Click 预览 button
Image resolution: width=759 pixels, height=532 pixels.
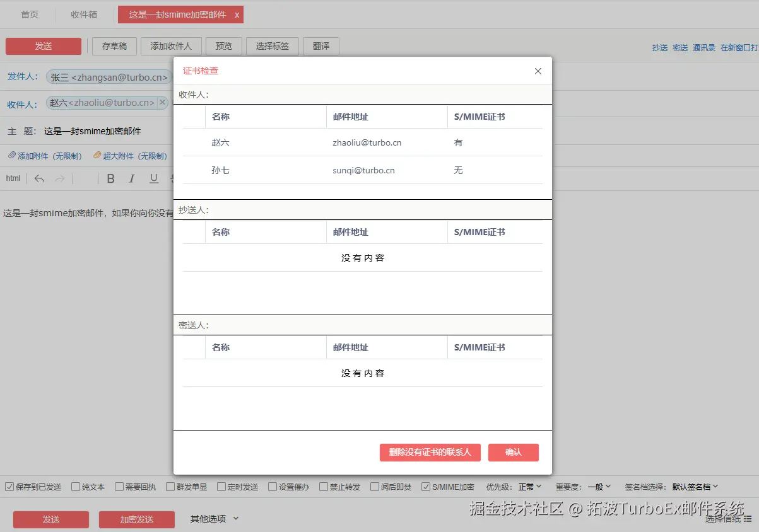coord(224,46)
